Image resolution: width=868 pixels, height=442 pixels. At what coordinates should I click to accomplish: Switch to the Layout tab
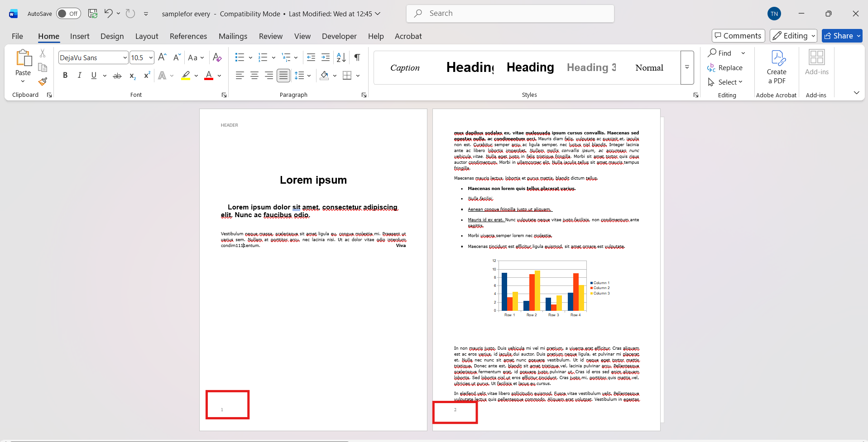[147, 36]
